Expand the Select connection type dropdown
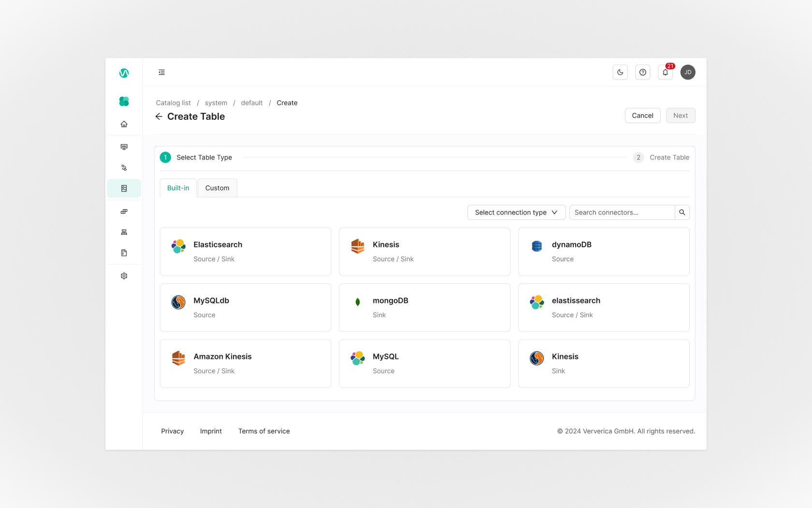The image size is (812, 508). click(x=516, y=212)
